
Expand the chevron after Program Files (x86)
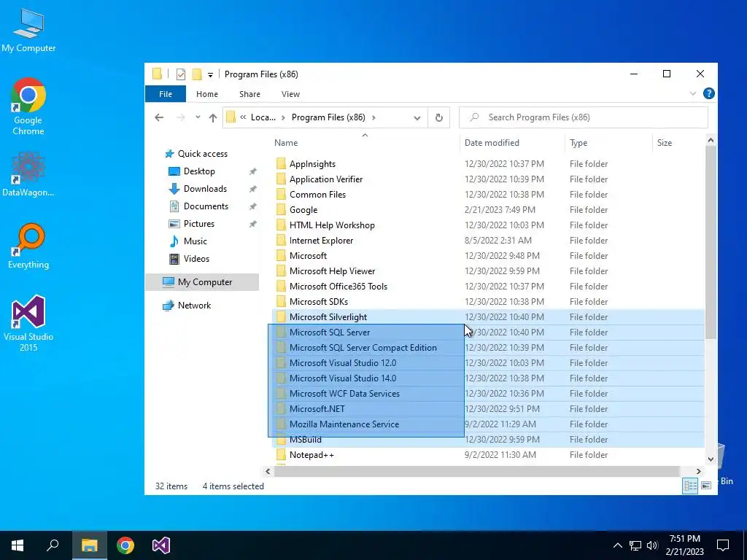373,117
